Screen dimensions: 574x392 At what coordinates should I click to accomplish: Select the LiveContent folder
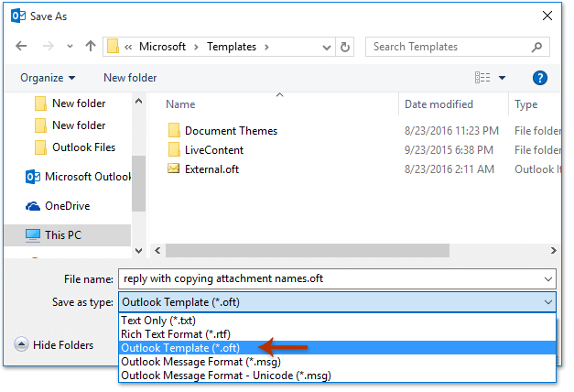pos(206,150)
